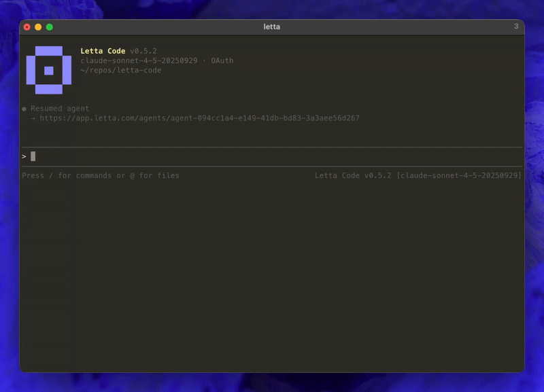Click the 'letta' title in the window bar

(271, 26)
